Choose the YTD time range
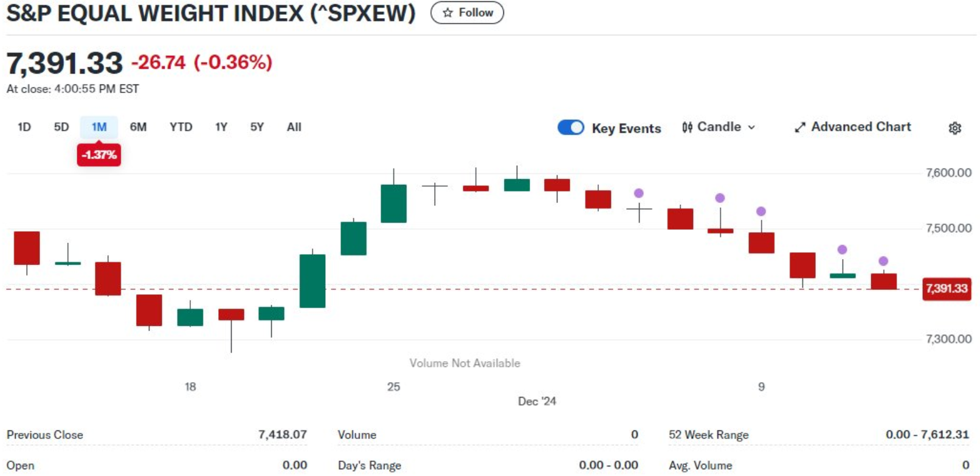The width and height of the screenshot is (980, 476). (x=181, y=127)
